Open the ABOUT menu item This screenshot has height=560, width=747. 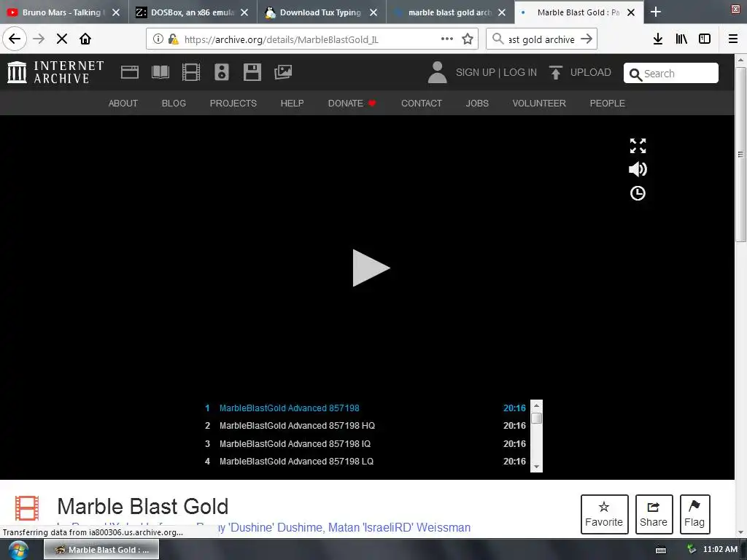[x=123, y=104]
